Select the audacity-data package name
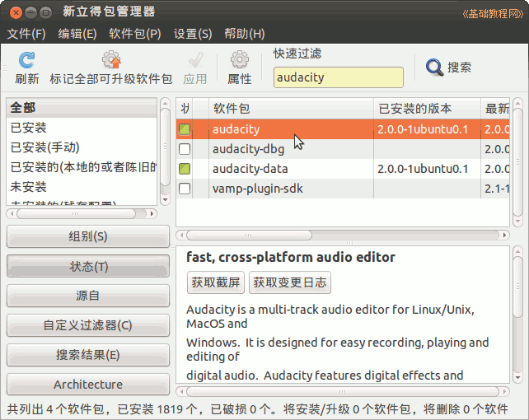 pos(250,169)
